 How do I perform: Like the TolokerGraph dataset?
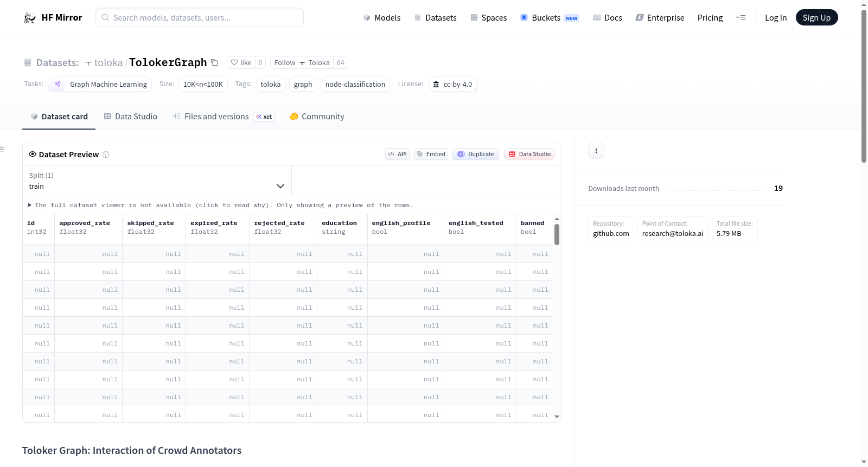point(241,62)
